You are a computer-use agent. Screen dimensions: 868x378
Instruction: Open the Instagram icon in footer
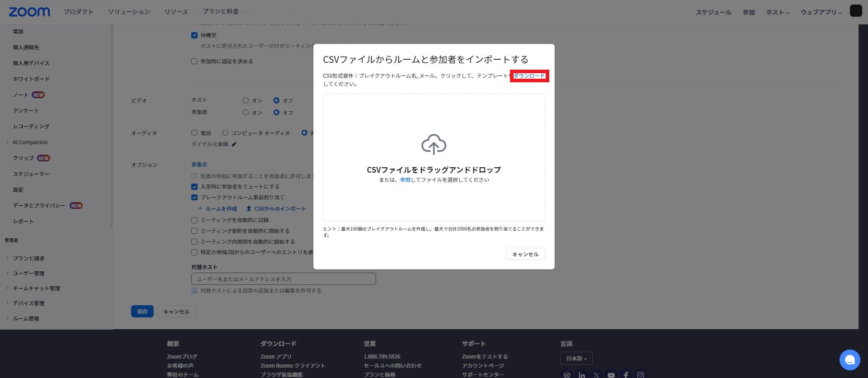(x=641, y=375)
